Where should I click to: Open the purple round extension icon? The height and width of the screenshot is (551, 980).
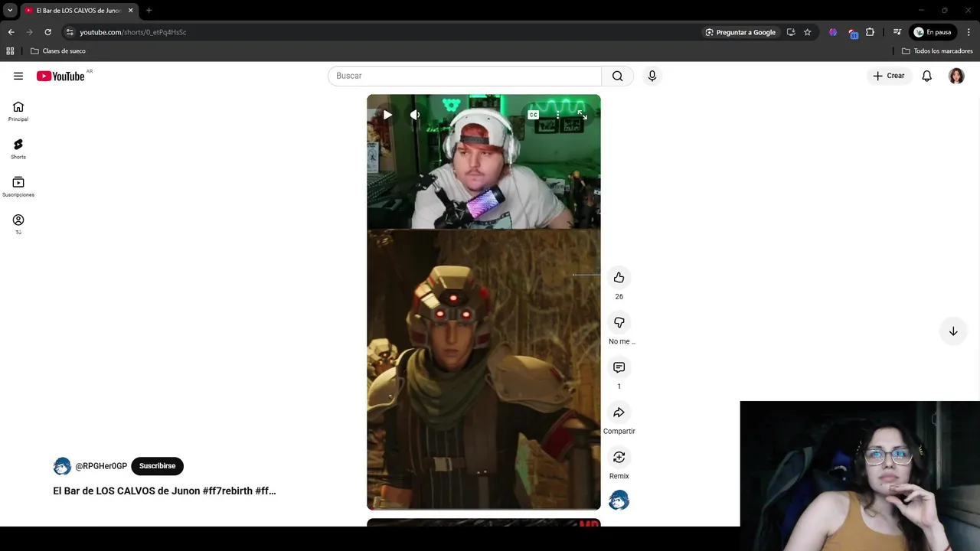pos(833,32)
